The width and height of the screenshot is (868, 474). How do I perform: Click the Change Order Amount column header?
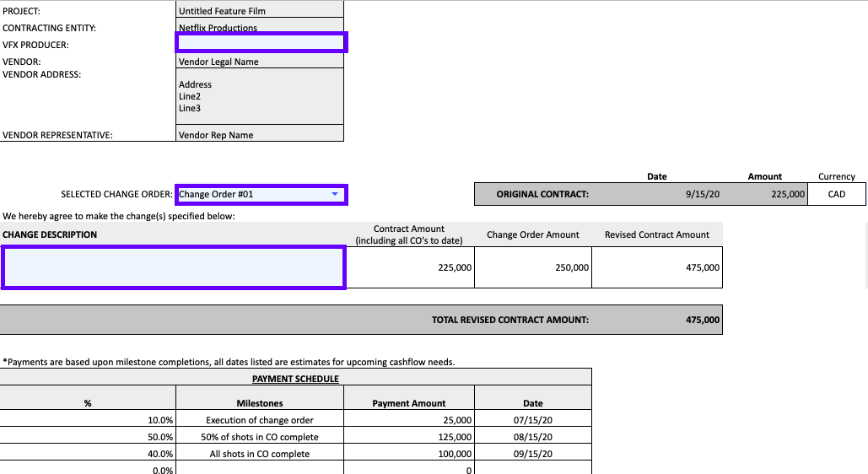pos(533,234)
